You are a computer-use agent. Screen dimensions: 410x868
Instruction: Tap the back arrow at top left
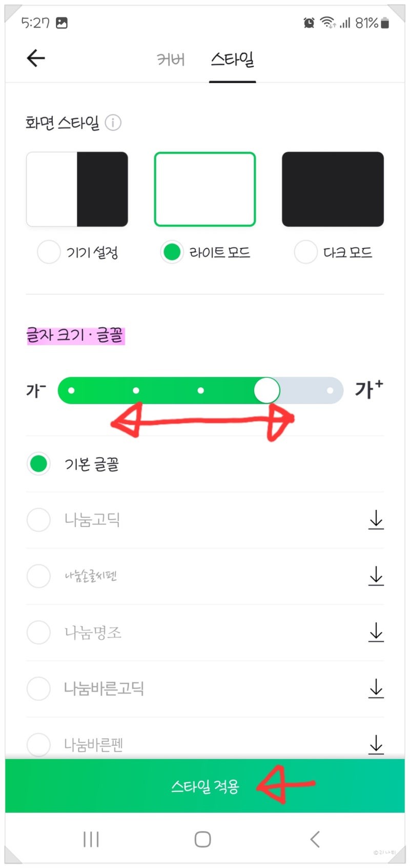[x=36, y=58]
